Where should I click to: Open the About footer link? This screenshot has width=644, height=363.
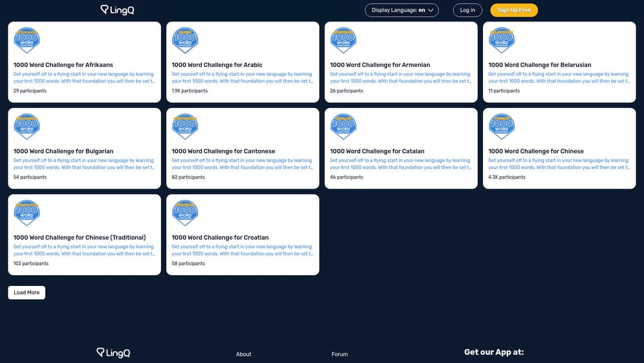(x=243, y=355)
